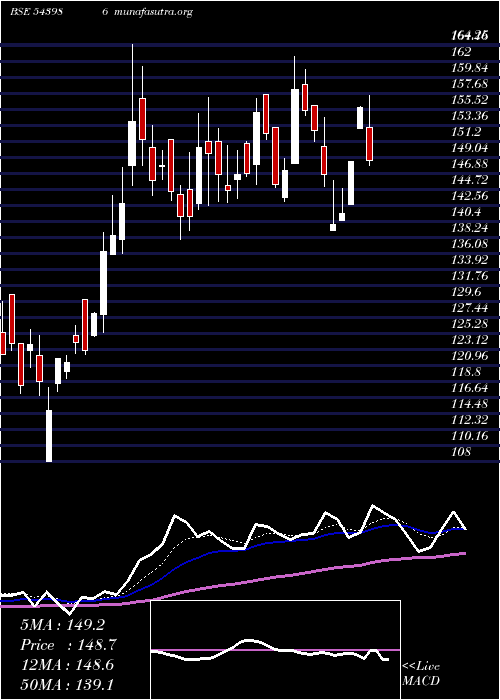Click the 136.08 price label

pyautogui.click(x=469, y=244)
